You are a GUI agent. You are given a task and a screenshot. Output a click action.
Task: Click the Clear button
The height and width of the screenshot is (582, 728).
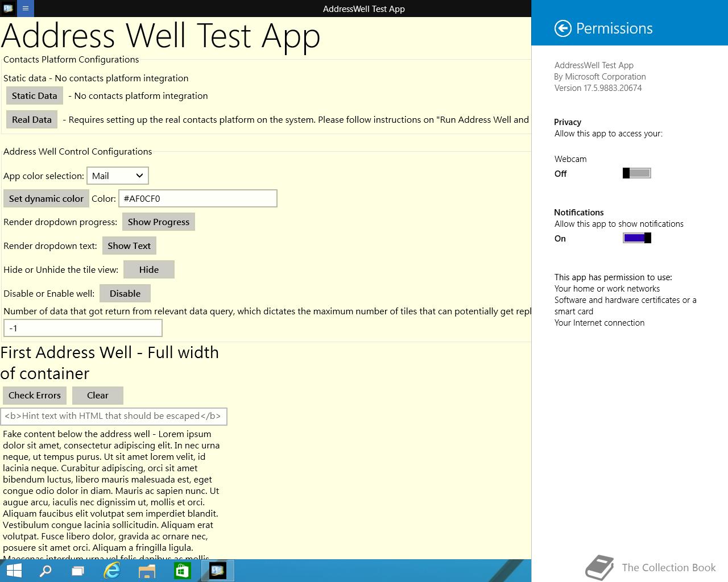point(98,395)
